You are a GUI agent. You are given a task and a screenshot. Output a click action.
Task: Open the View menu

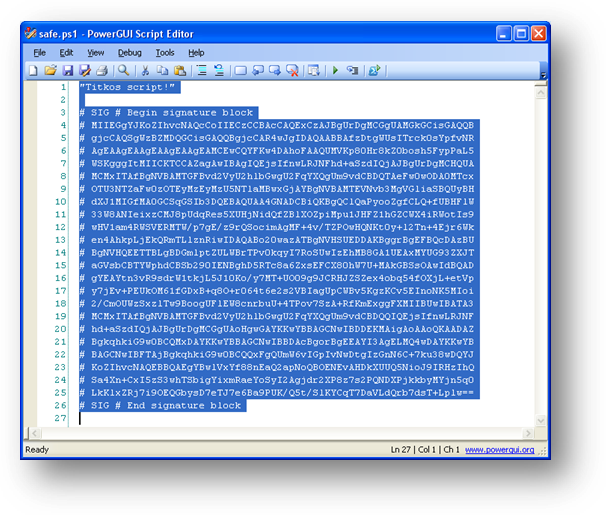[96, 52]
